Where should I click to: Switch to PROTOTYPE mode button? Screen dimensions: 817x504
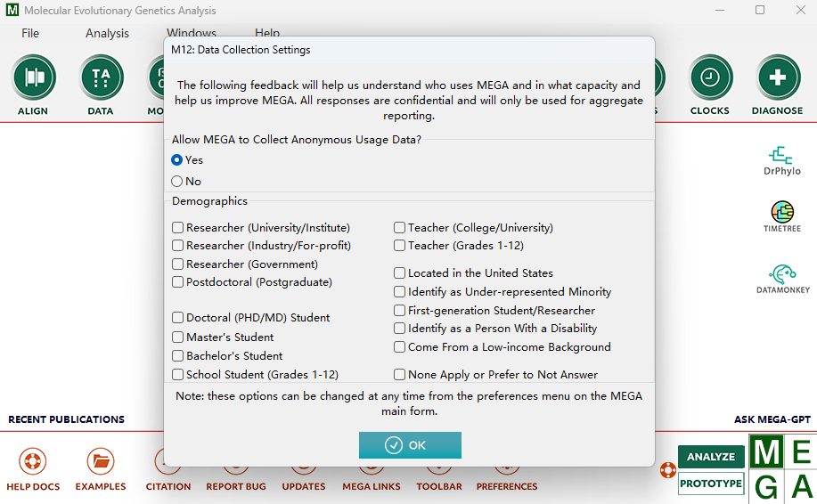click(710, 484)
